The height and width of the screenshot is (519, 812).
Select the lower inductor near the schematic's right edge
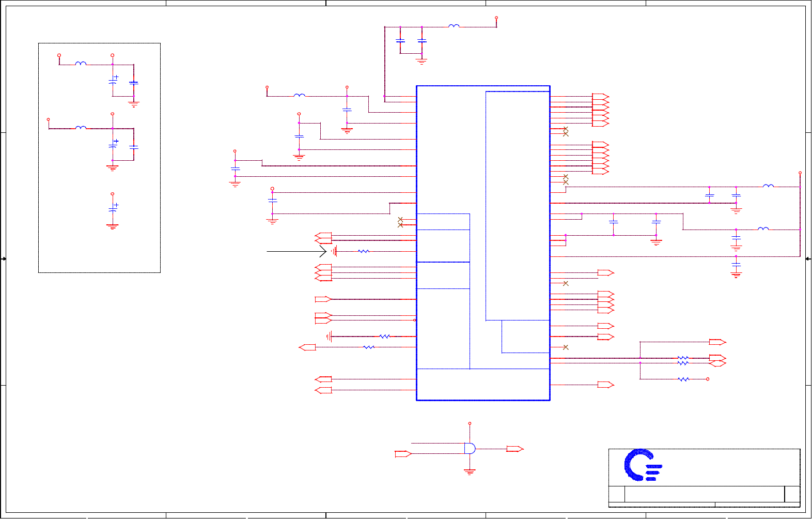pyautogui.click(x=763, y=228)
